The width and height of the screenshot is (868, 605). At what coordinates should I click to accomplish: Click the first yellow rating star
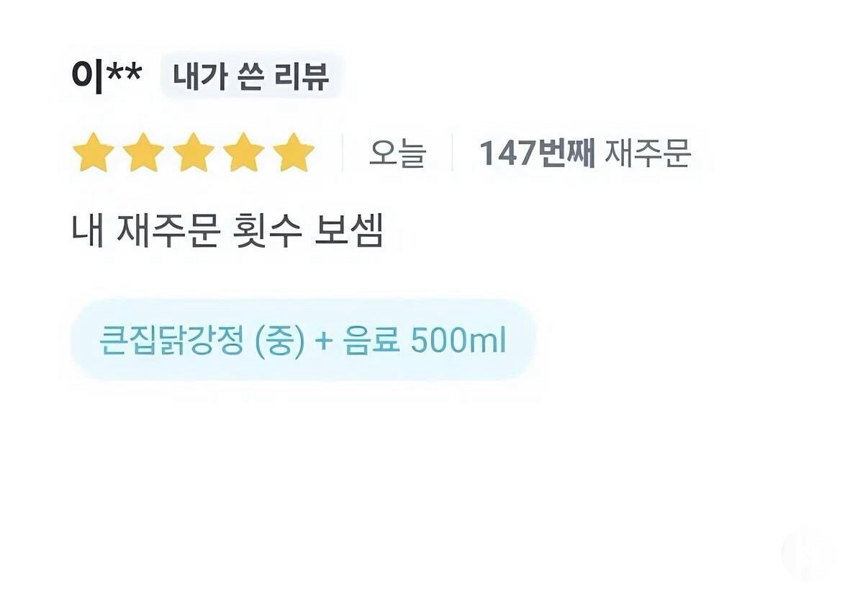[x=94, y=153]
